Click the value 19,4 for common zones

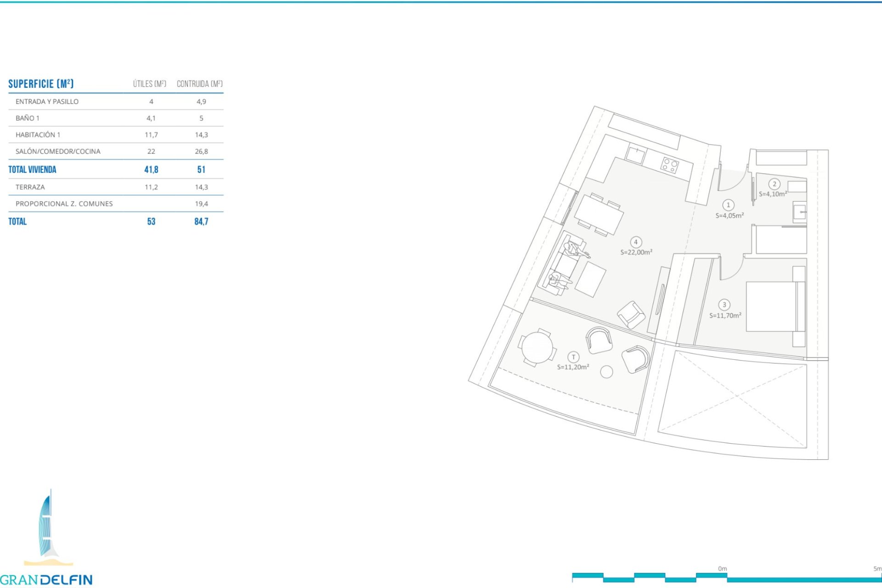pos(201,204)
